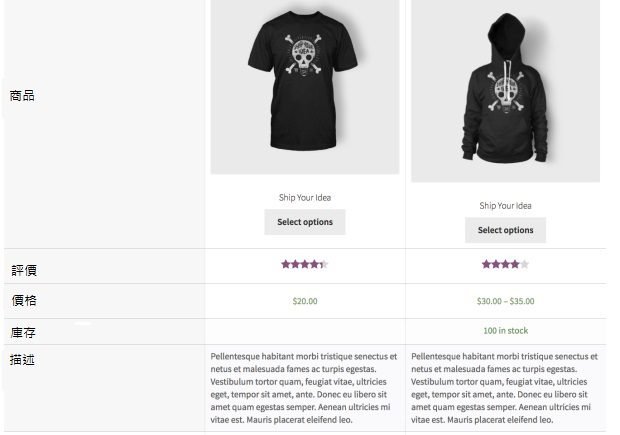Image resolution: width=620 pixels, height=435 pixels.
Task: Click the first star of the t-shirt rating
Action: click(285, 265)
